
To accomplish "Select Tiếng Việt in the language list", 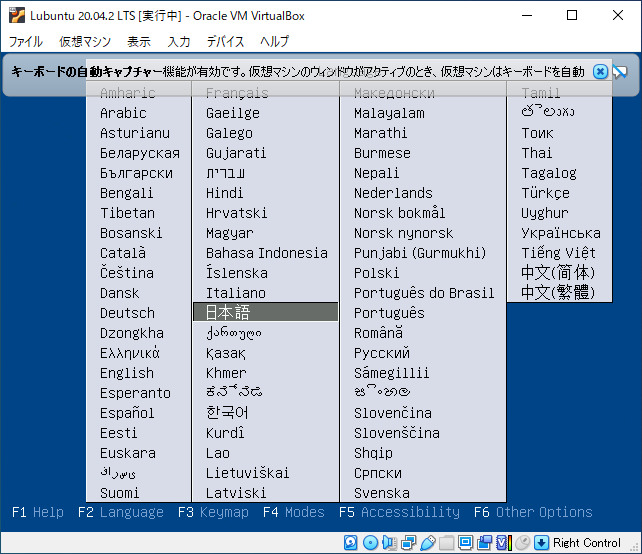I will [558, 252].
